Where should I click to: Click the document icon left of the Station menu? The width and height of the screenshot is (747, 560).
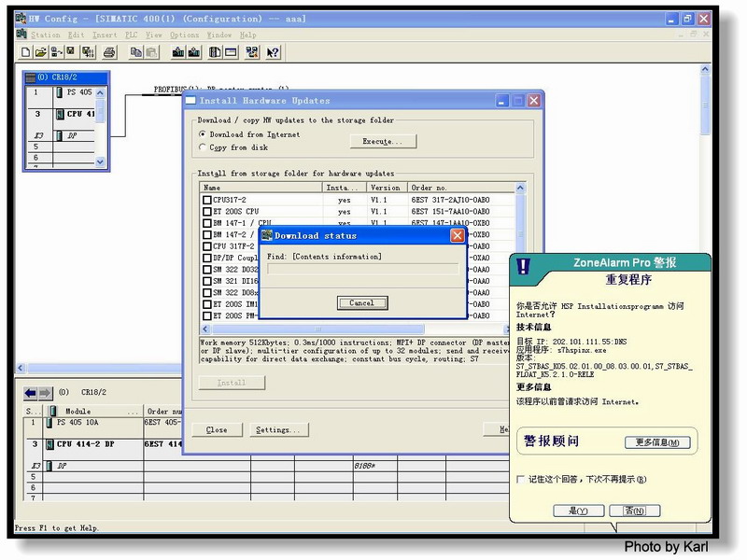click(x=21, y=35)
